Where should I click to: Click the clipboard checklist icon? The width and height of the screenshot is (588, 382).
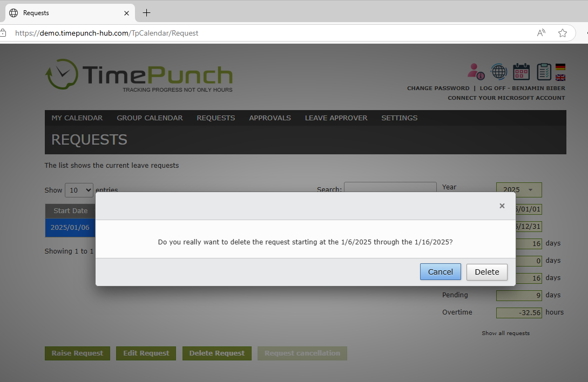[544, 71]
